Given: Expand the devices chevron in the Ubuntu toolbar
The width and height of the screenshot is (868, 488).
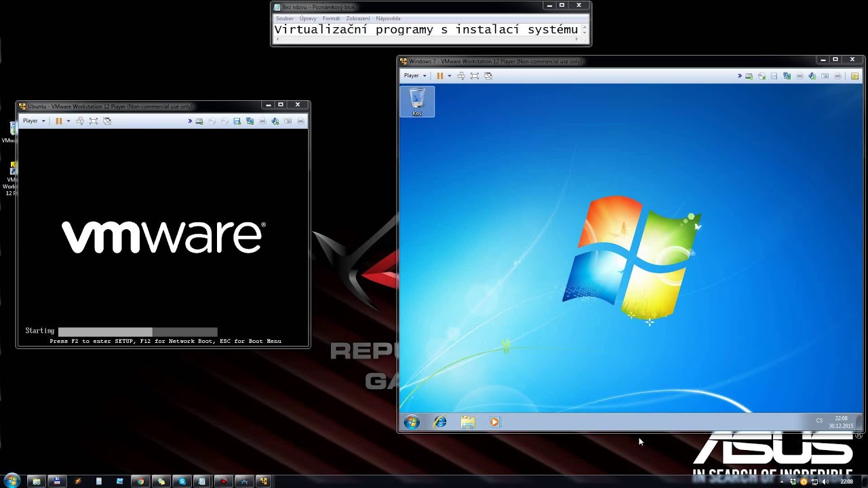Looking at the screenshot, I should coord(190,121).
